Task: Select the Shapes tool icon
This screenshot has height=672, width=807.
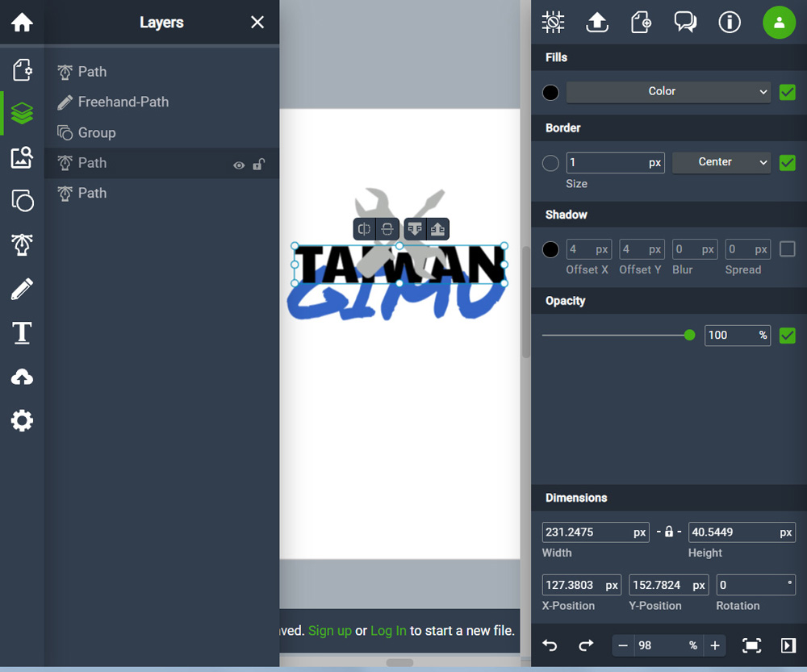Action: 22,201
